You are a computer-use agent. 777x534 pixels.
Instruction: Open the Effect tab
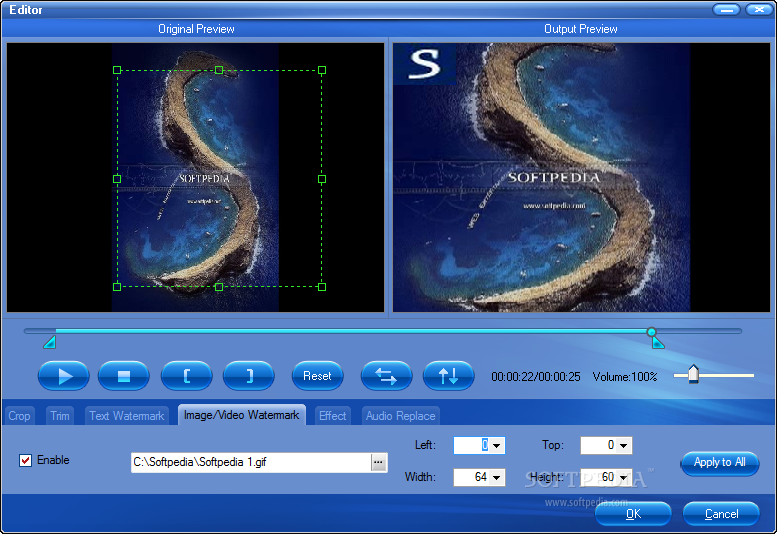point(333,416)
